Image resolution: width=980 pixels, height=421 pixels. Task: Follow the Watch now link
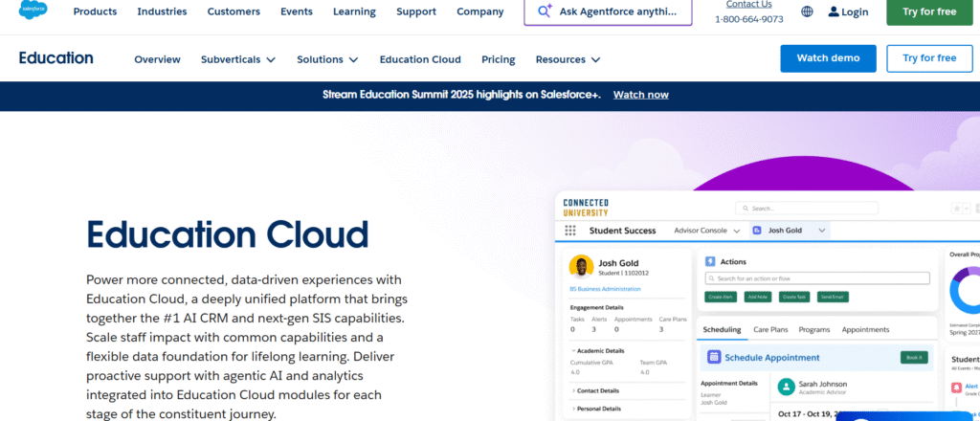(640, 95)
